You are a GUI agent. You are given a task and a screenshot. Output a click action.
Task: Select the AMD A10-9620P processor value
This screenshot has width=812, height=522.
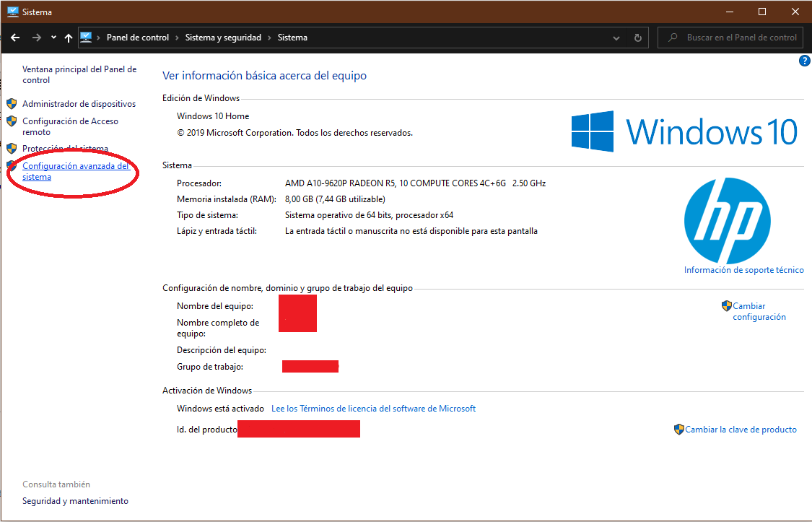tap(415, 183)
